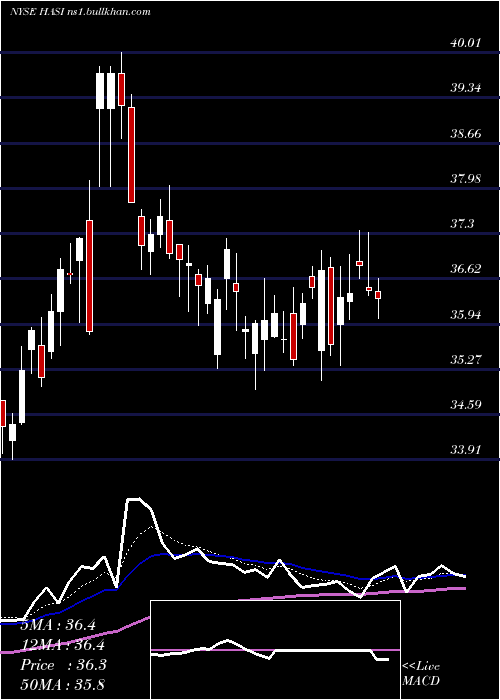Click the 35.27 price axis label

pyautogui.click(x=466, y=359)
